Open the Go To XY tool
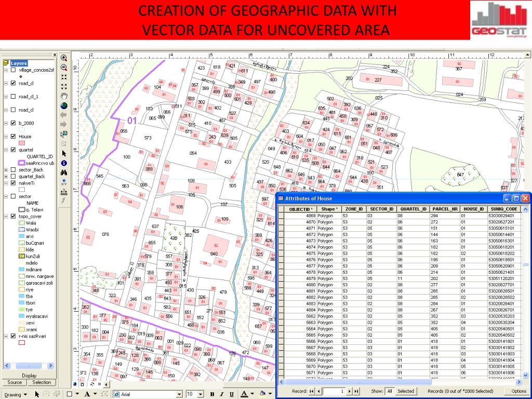The height and width of the screenshot is (399, 532). [64, 182]
